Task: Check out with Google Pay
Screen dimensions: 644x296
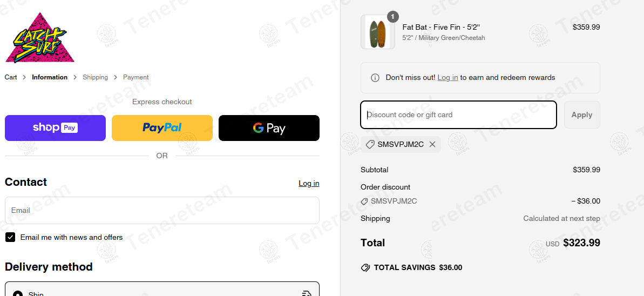Action: click(269, 128)
